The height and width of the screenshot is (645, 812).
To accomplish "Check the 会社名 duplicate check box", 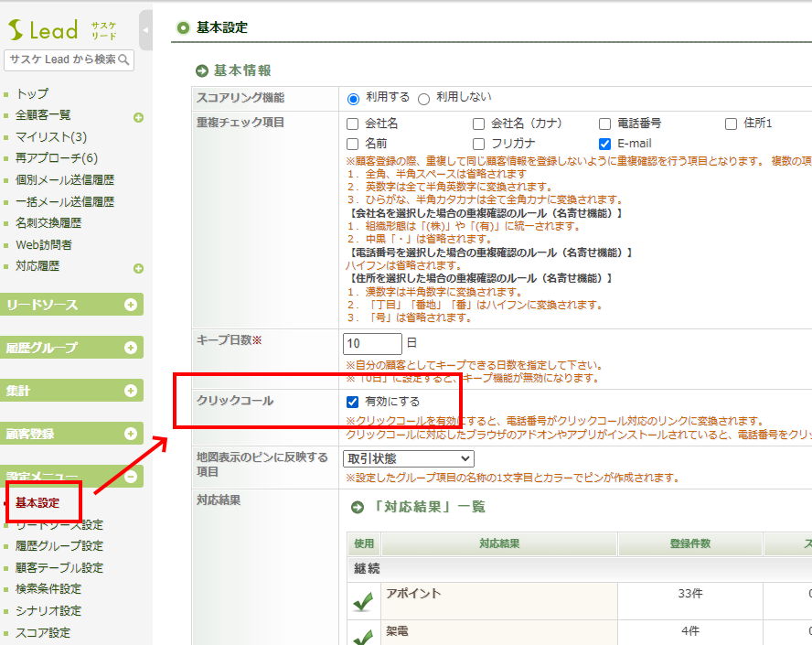I will (352, 124).
